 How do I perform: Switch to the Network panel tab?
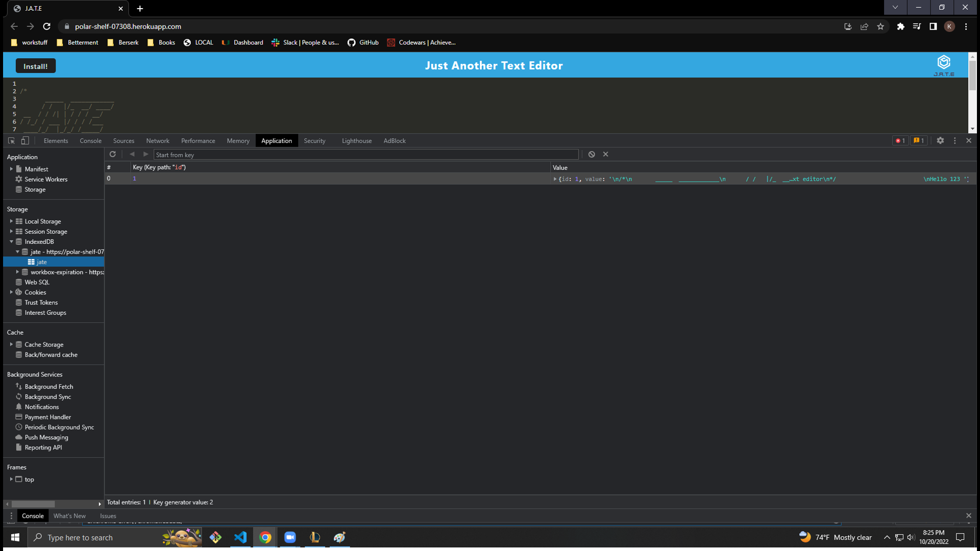click(157, 140)
